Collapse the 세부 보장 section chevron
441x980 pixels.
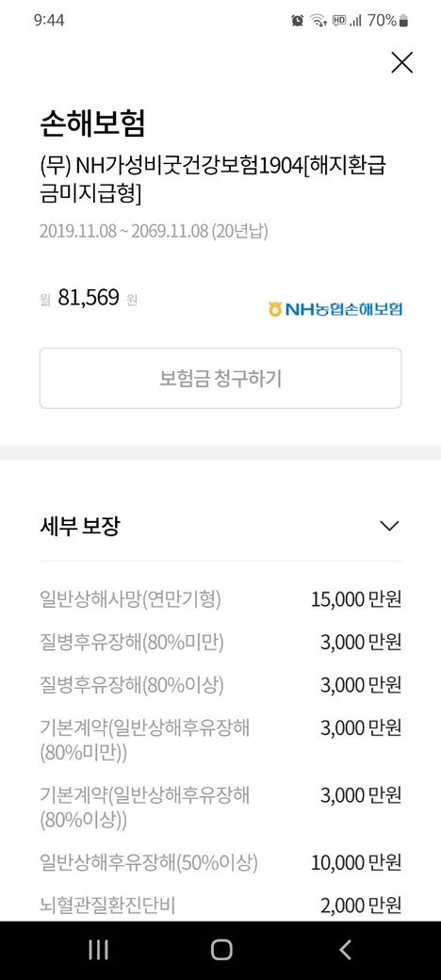(389, 526)
